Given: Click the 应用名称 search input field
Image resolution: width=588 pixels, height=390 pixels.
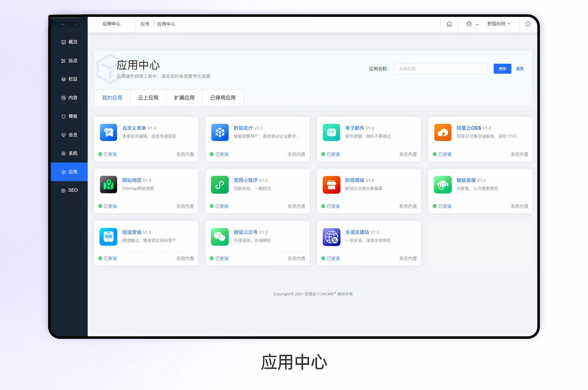Looking at the screenshot, I should [x=440, y=69].
